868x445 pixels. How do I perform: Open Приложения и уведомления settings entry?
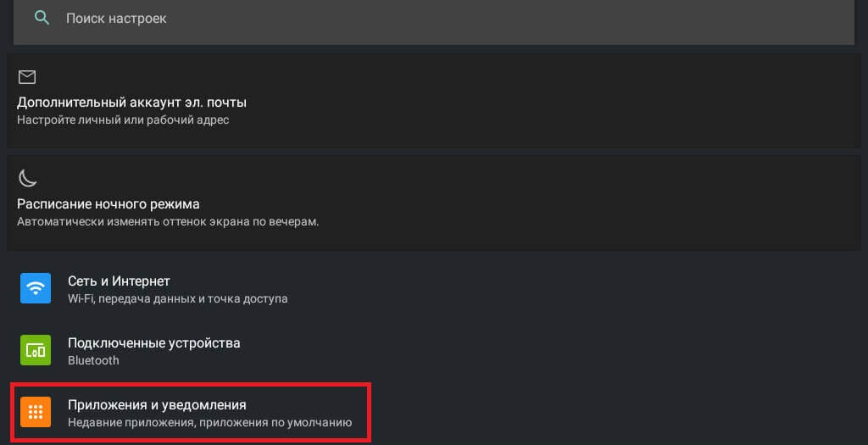tap(191, 412)
